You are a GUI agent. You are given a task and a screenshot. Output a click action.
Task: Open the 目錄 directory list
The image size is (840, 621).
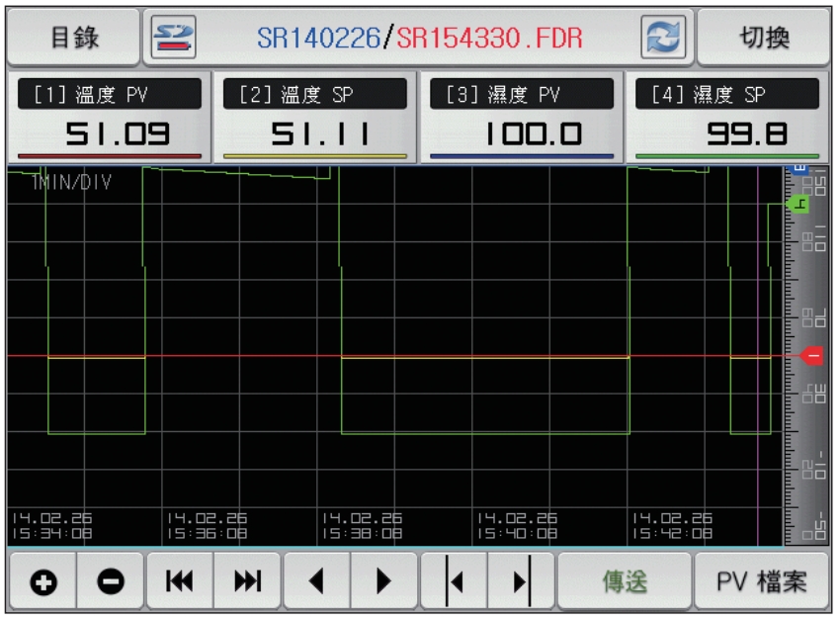pyautogui.click(x=73, y=38)
